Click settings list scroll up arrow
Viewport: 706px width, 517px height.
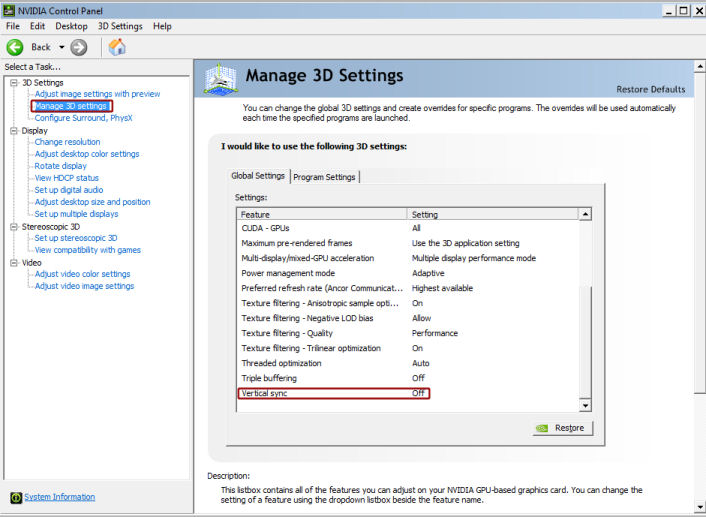(585, 214)
